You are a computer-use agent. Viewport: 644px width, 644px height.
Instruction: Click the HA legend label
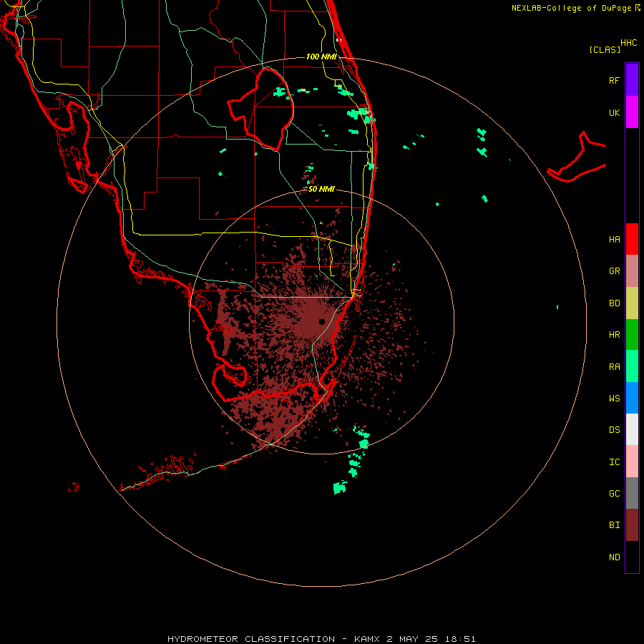tap(614, 240)
